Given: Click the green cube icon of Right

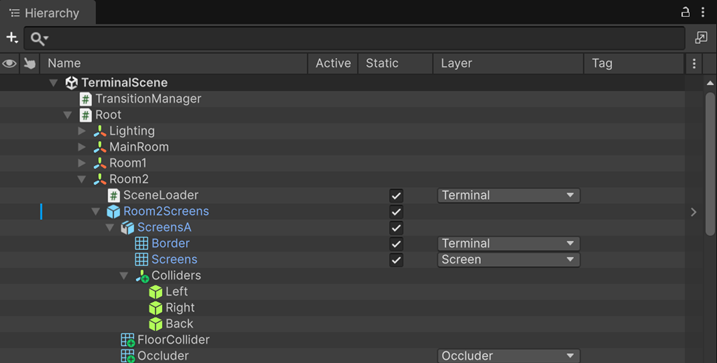Looking at the screenshot, I should (x=155, y=308).
